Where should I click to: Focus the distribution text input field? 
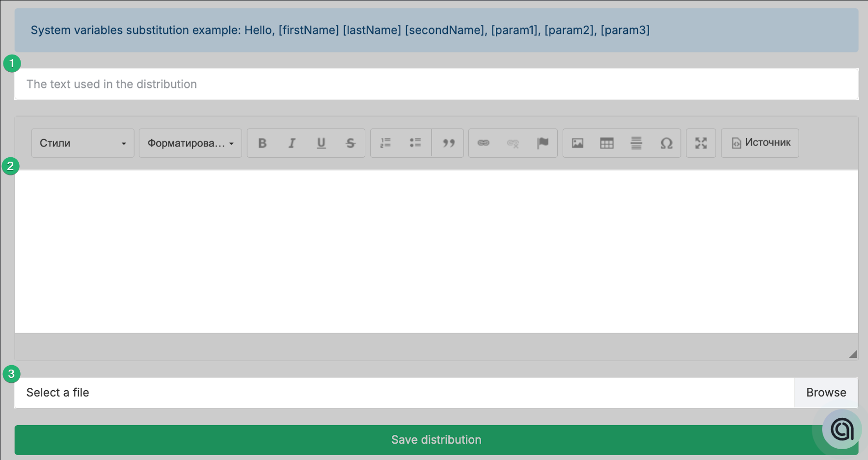(436, 84)
